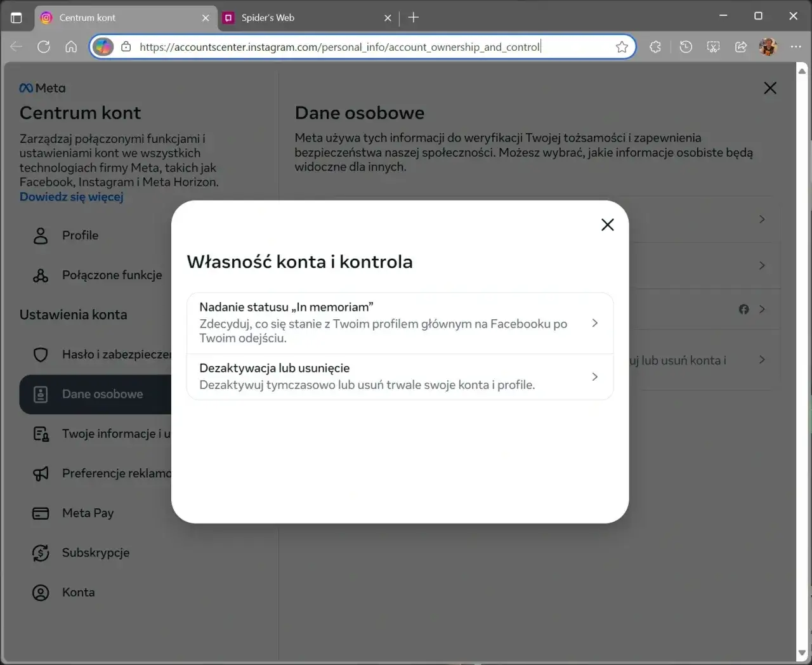812x665 pixels.
Task: Click the Dane osobowe card icon
Action: tap(40, 394)
